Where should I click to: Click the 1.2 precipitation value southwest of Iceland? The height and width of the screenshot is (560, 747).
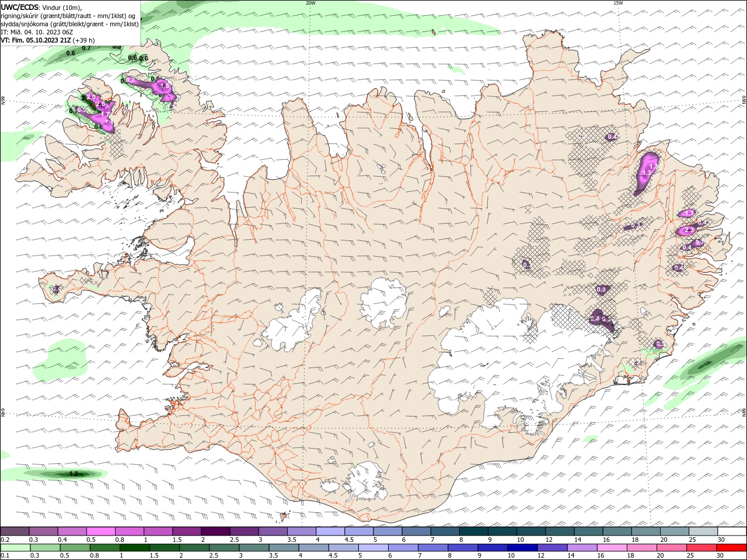tap(74, 474)
